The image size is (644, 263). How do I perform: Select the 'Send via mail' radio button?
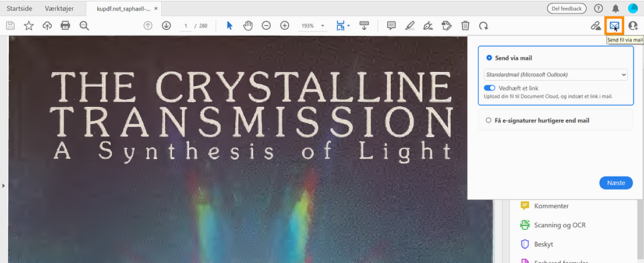(489, 58)
